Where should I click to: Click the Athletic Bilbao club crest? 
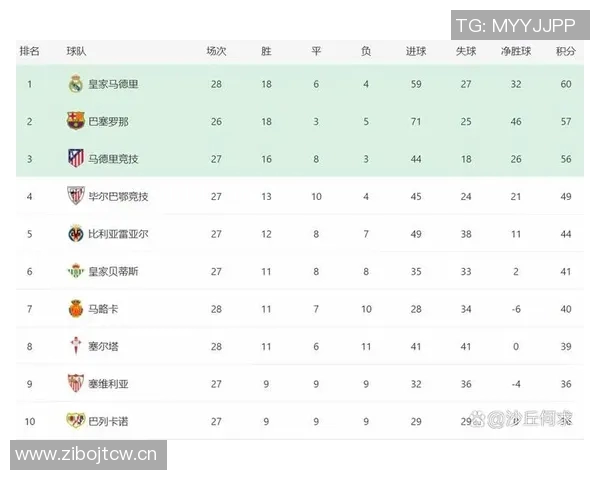point(75,196)
